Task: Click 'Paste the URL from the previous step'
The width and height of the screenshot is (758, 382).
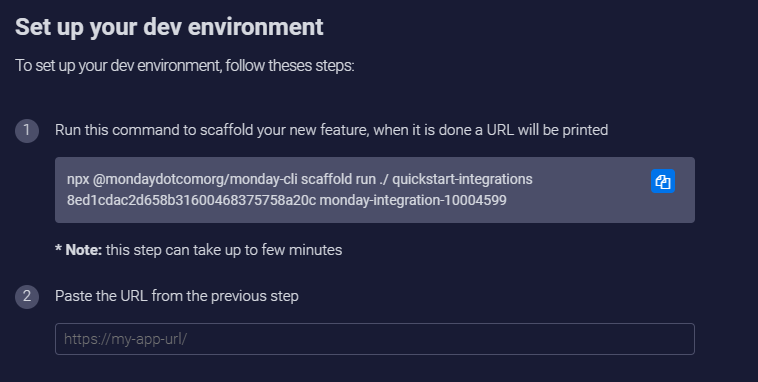Action: [176, 296]
